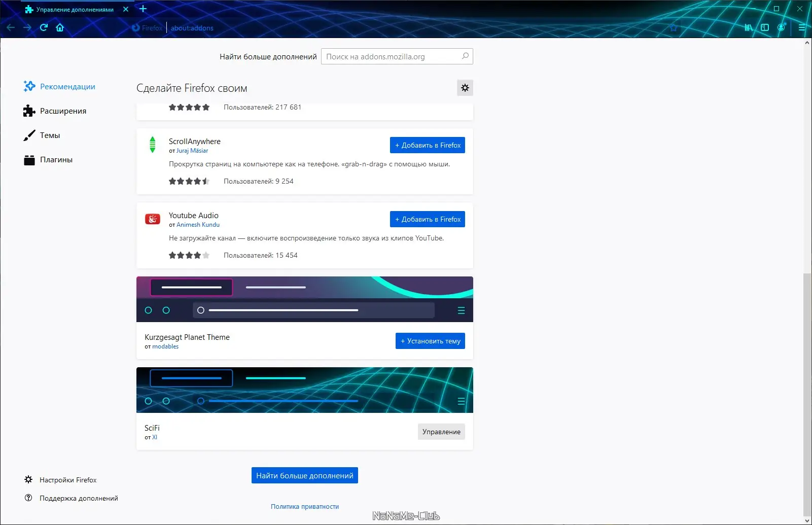This screenshot has height=525, width=812.
Task: Click Управление for the SciFi theme
Action: tap(441, 432)
